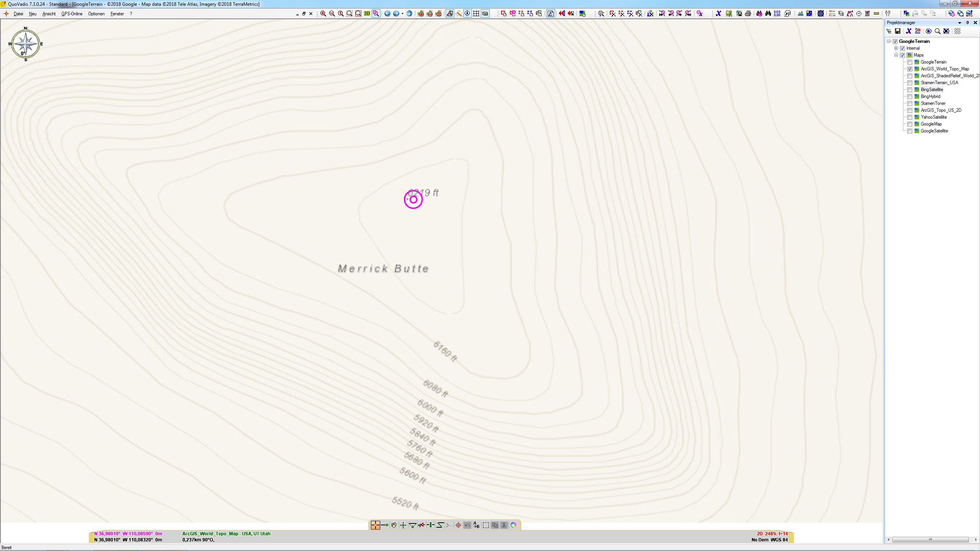Viewport: 980px width, 551px height.
Task: Open the forward-arrow history dropdown
Action: point(402,14)
